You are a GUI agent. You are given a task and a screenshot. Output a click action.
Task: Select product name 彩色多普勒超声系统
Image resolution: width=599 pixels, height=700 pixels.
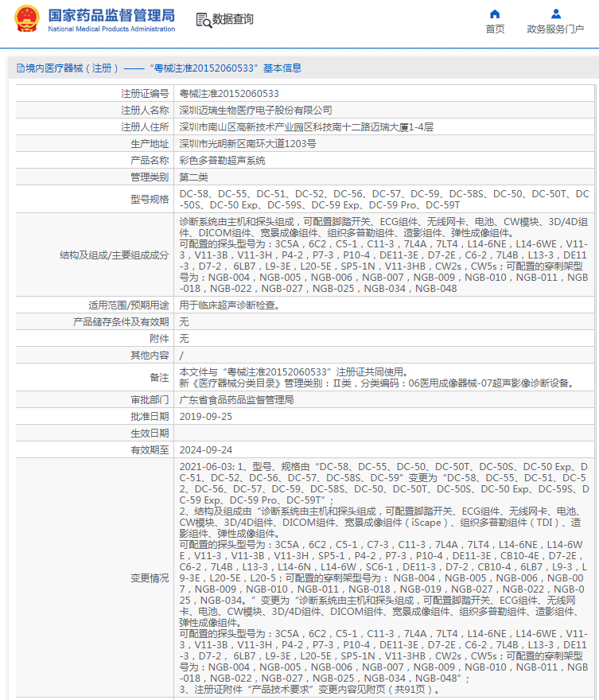[x=222, y=160]
